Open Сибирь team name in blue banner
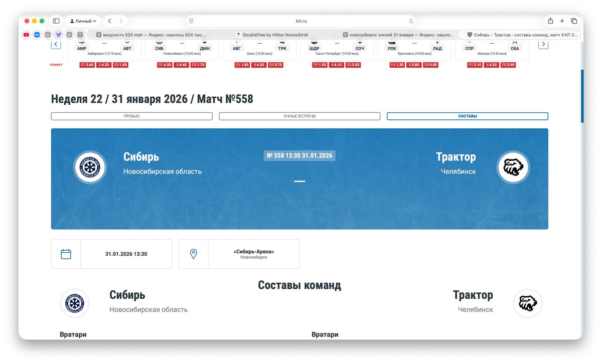This screenshot has height=364, width=602. [141, 157]
